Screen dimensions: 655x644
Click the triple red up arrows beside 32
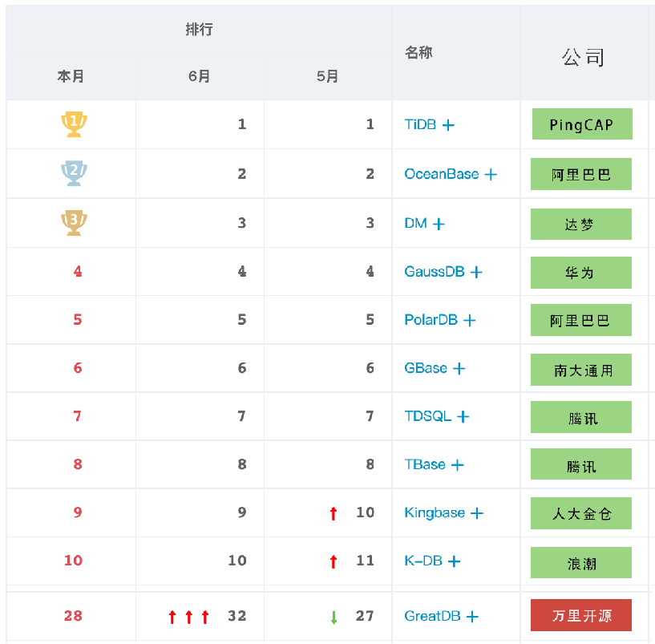coord(188,617)
